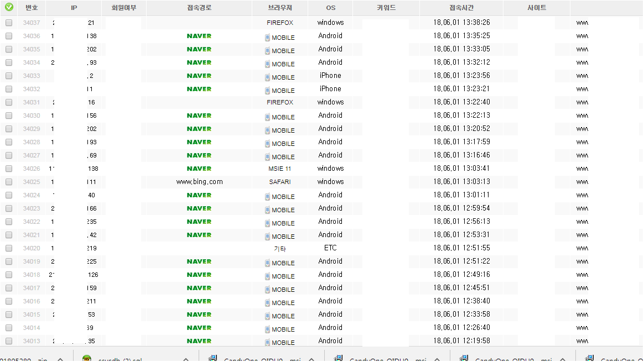Click the mobile phone icon in row 34023
Viewport: 644px width, 362px height.
267,210
